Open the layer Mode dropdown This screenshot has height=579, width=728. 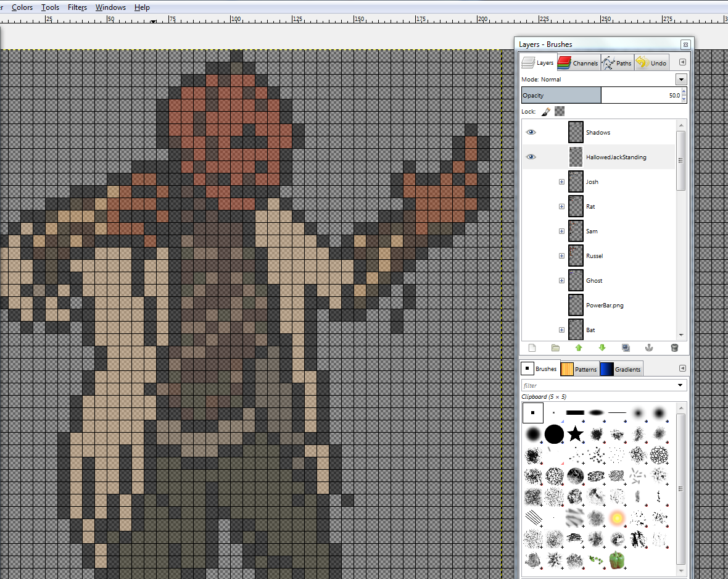click(x=681, y=80)
